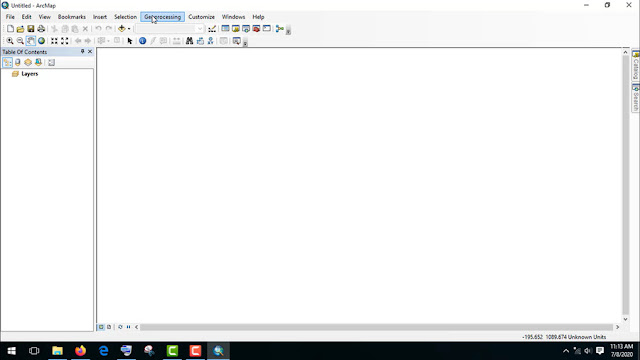Zoom to Full Extent globe
640x360 pixels.
tap(41, 41)
